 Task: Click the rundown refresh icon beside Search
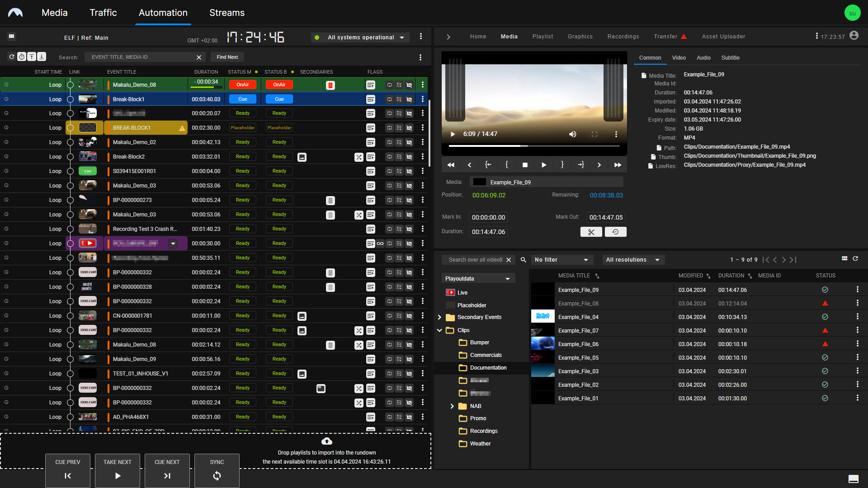[12, 57]
